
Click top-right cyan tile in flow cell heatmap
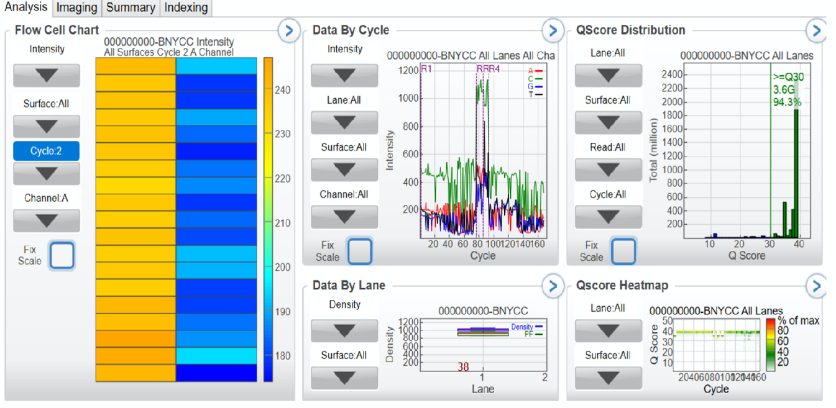(x=216, y=66)
